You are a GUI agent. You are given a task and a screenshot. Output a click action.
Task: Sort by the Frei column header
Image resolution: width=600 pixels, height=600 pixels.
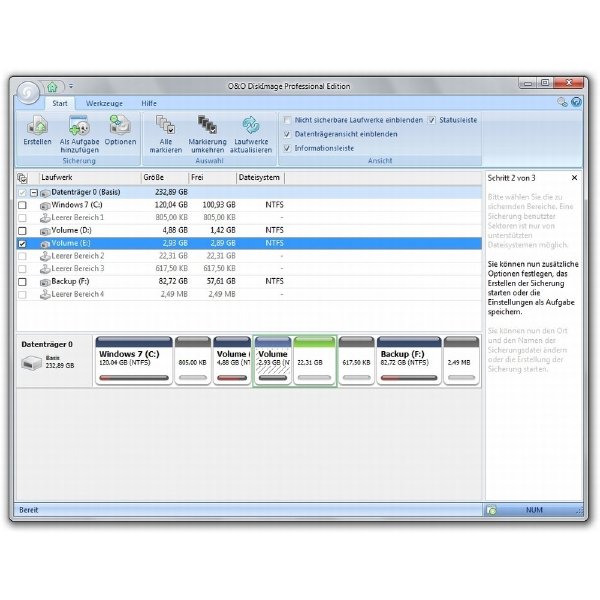tap(213, 178)
